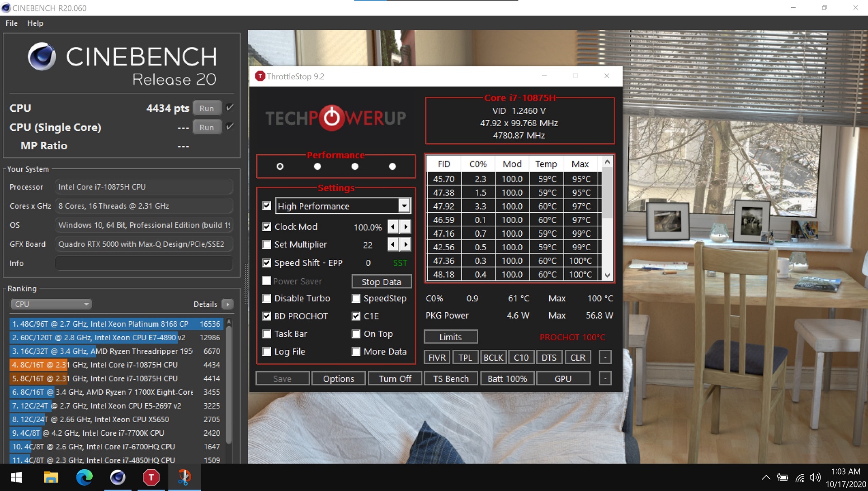Open the High Performance power plan dropdown
868x491 pixels.
point(404,206)
